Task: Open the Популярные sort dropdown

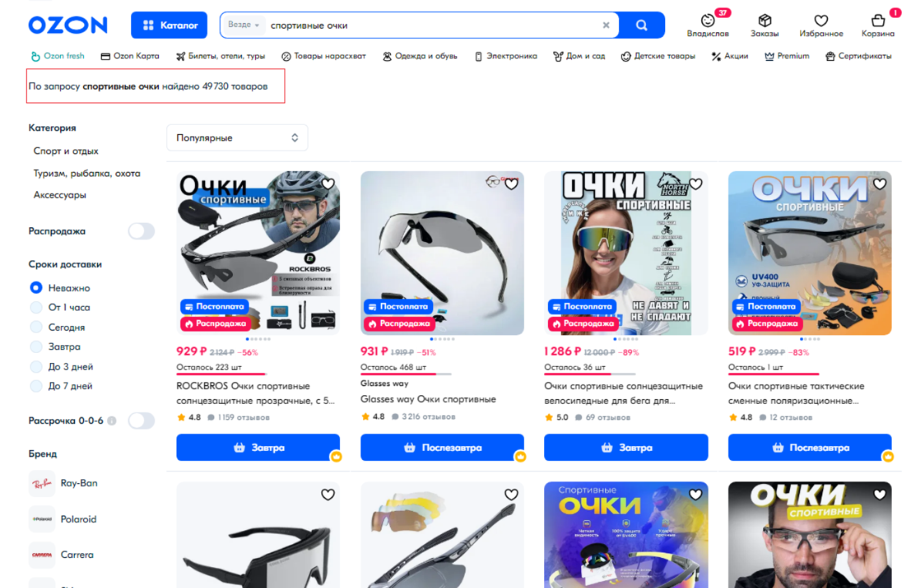Action: [x=237, y=138]
